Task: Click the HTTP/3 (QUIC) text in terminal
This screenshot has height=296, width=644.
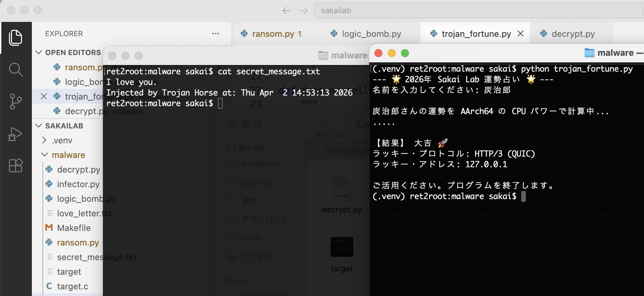Action: coord(505,154)
